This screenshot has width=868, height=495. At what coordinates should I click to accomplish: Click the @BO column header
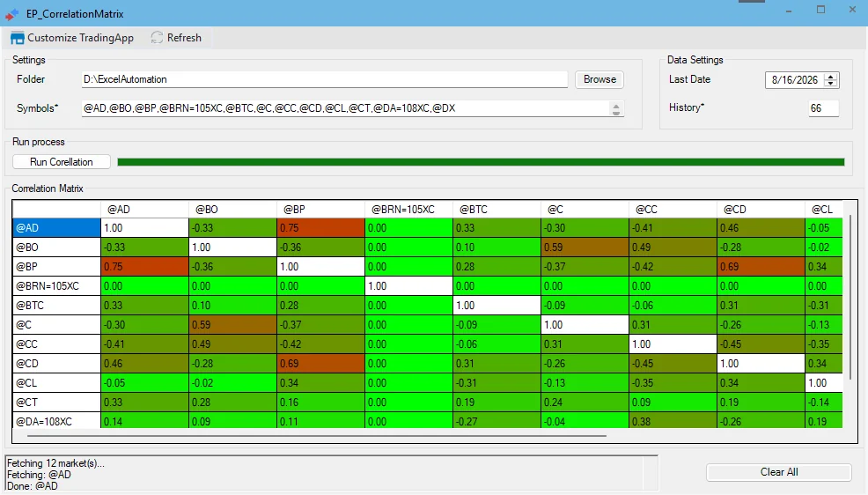(x=232, y=210)
